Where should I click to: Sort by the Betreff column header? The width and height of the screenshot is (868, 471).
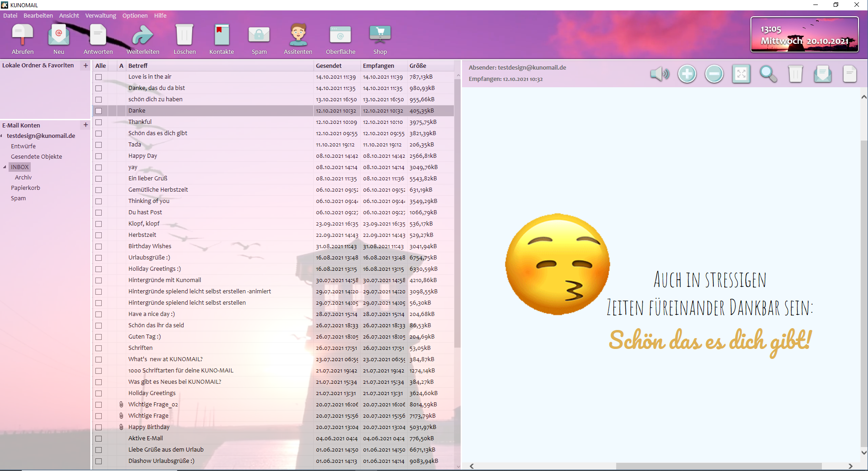pyautogui.click(x=220, y=66)
